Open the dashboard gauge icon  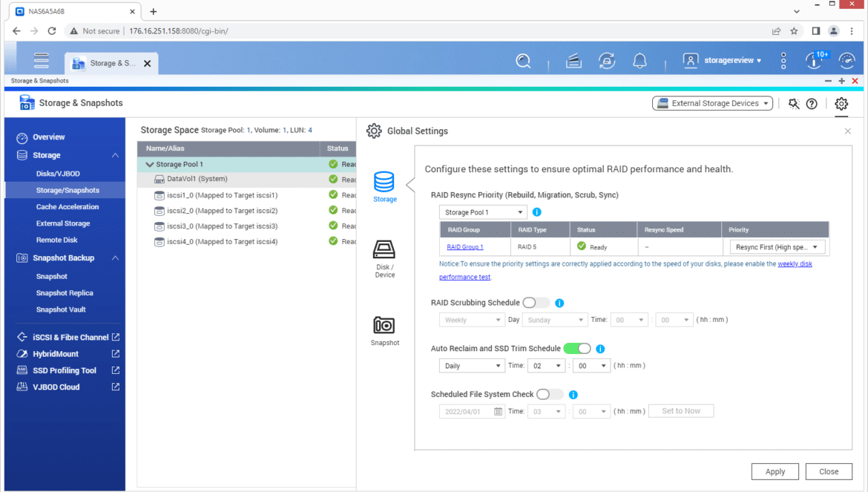(847, 60)
